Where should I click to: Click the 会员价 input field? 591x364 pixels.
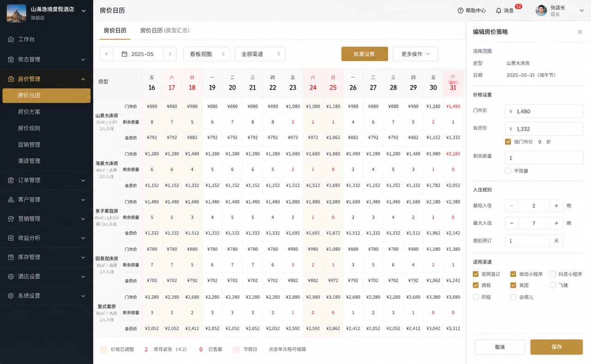544,129
